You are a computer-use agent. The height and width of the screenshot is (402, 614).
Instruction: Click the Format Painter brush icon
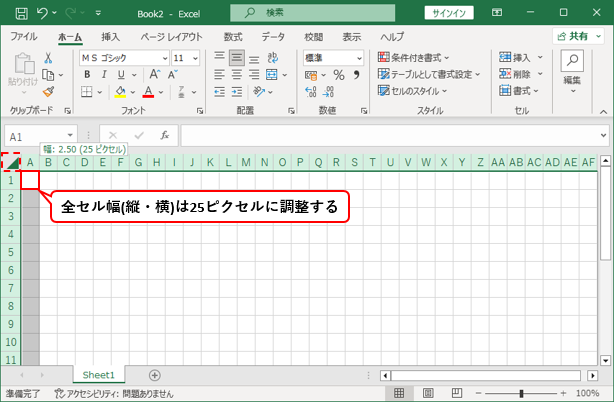pos(49,92)
